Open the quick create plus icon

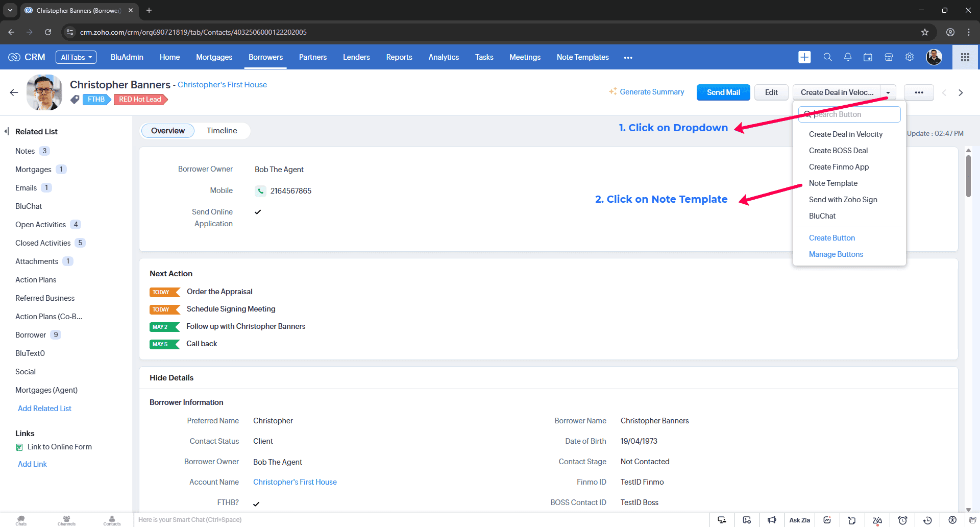pos(804,57)
